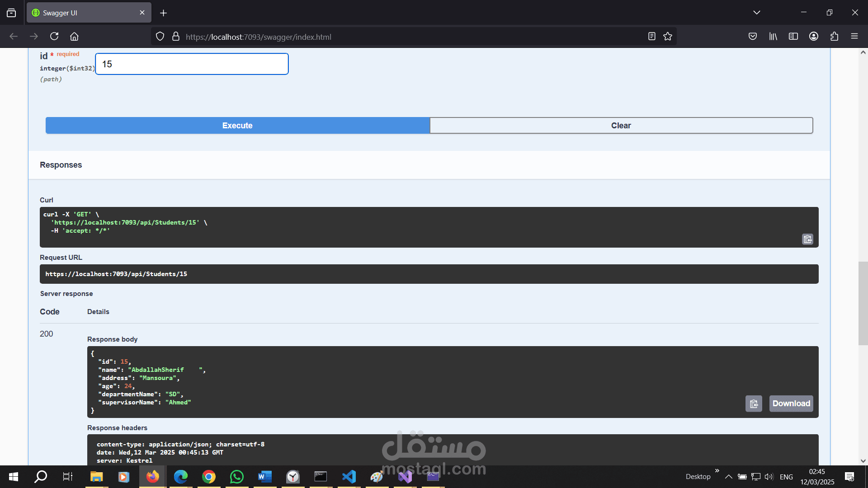Image resolution: width=868 pixels, height=488 pixels.
Task: Open Firefox extensions puzzle icon
Action: tap(834, 37)
